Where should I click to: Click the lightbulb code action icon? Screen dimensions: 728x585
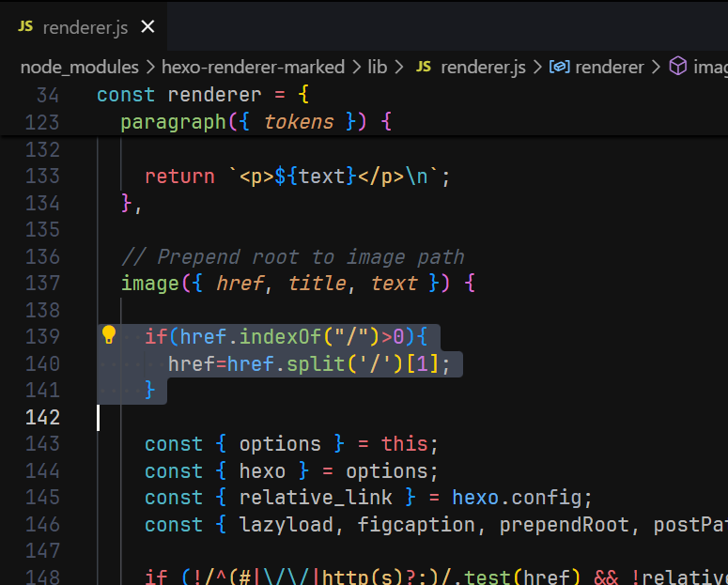[109, 335]
